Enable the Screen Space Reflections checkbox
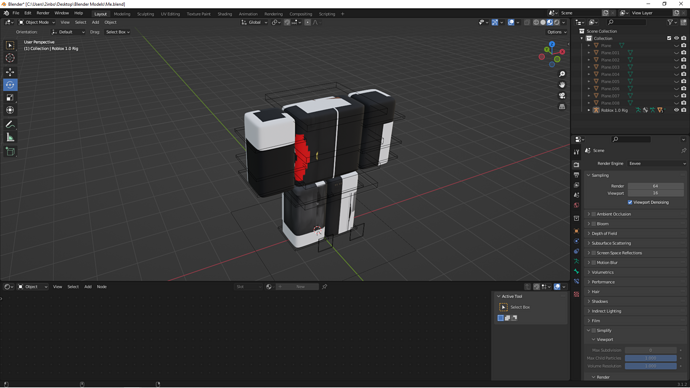The width and height of the screenshot is (690, 388). point(594,253)
